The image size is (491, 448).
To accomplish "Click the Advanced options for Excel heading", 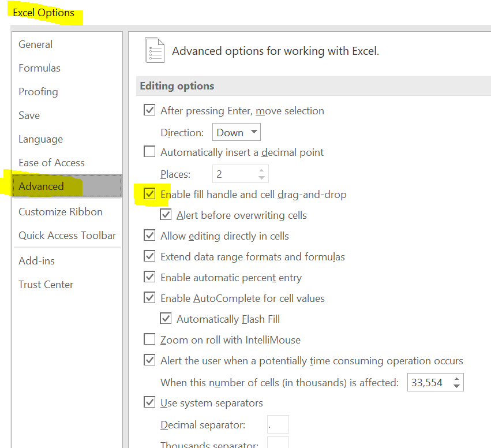I will point(276,51).
